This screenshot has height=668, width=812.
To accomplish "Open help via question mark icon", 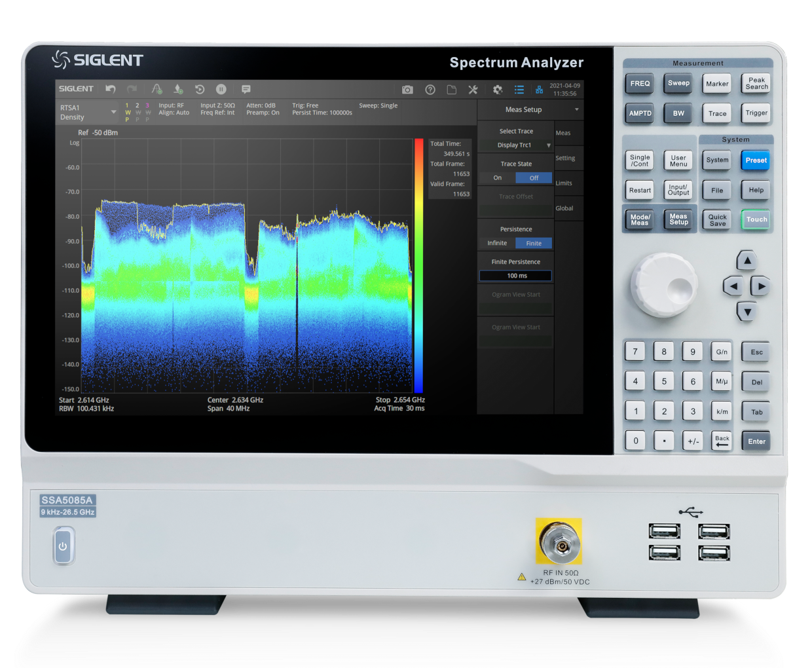I will tap(430, 90).
